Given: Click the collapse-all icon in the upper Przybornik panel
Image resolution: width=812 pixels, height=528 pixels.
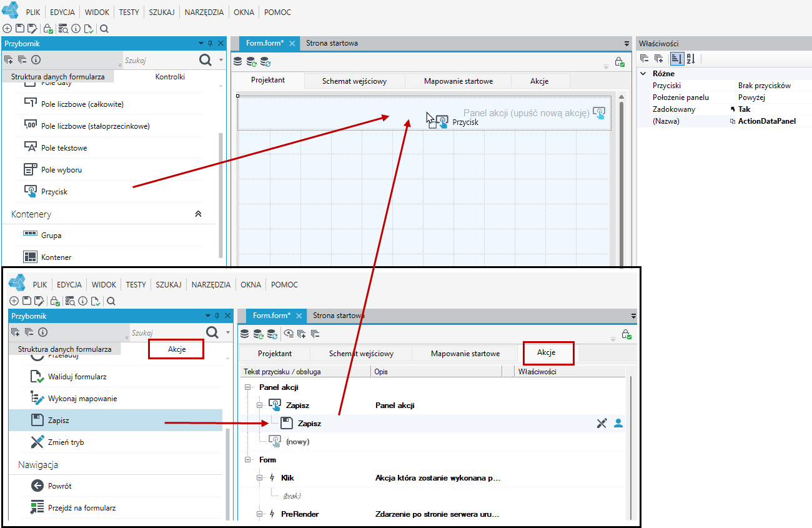Looking at the screenshot, I should [22, 60].
